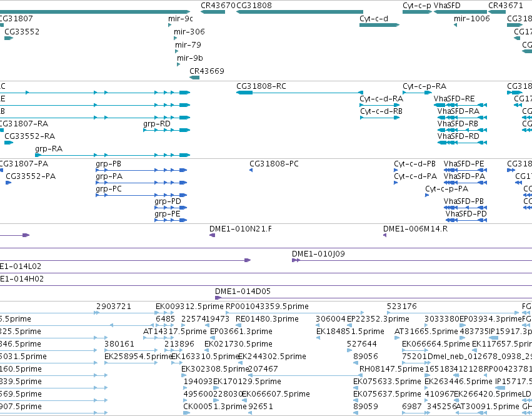Open the VhaSFD-RB transcript label

point(458,124)
